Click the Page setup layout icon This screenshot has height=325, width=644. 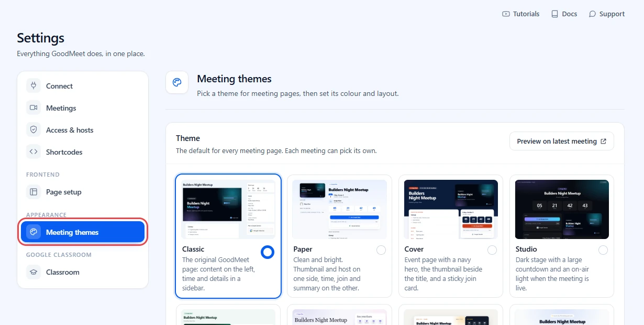[34, 192]
